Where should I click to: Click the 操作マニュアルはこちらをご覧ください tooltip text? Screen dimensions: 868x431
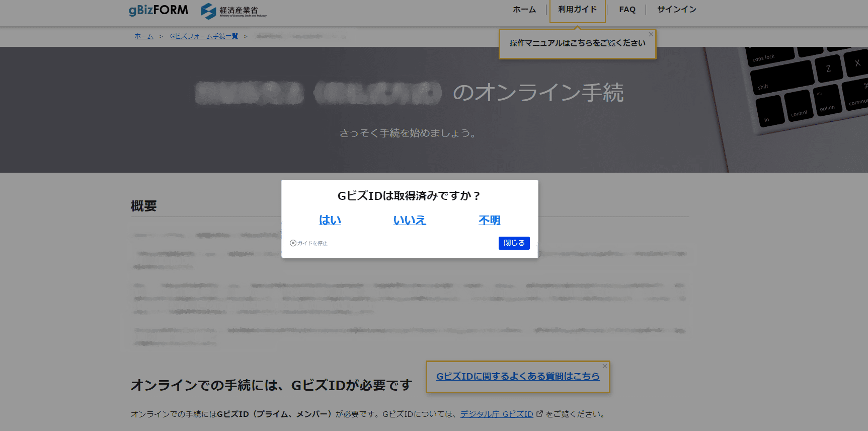click(x=577, y=43)
